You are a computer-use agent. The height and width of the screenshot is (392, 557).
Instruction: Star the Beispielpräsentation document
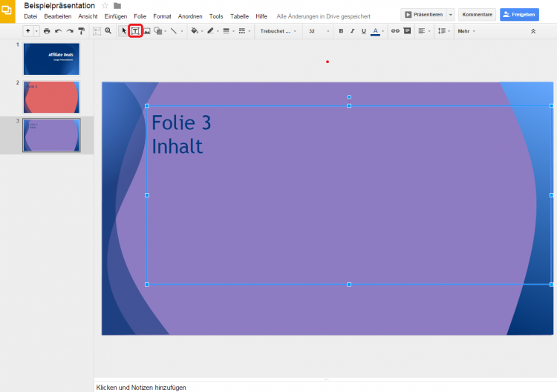pos(105,5)
